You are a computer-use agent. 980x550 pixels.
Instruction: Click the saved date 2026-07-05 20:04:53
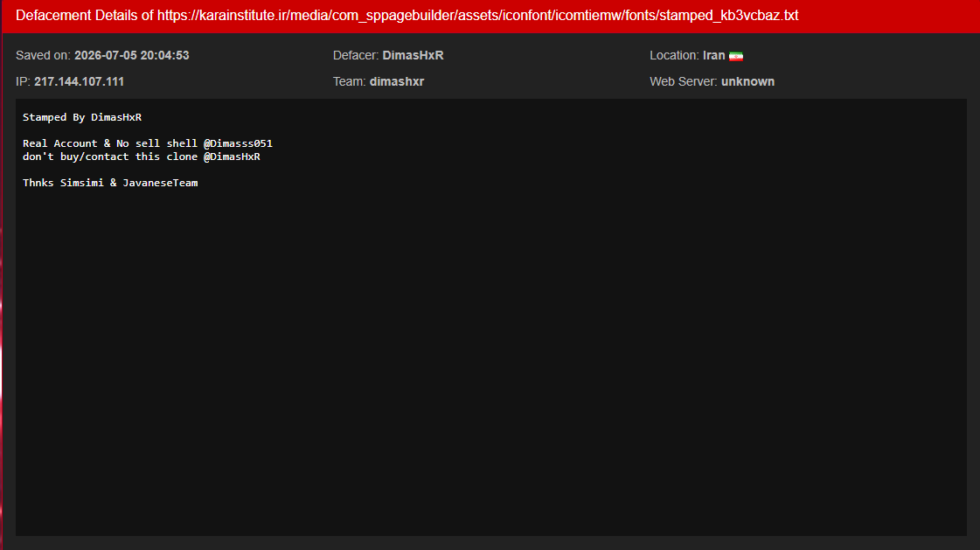132,56
